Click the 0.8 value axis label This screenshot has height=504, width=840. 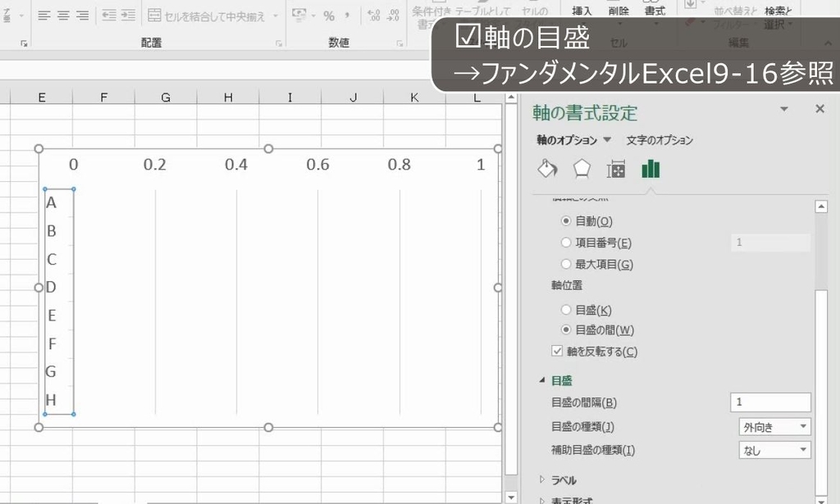pos(399,164)
